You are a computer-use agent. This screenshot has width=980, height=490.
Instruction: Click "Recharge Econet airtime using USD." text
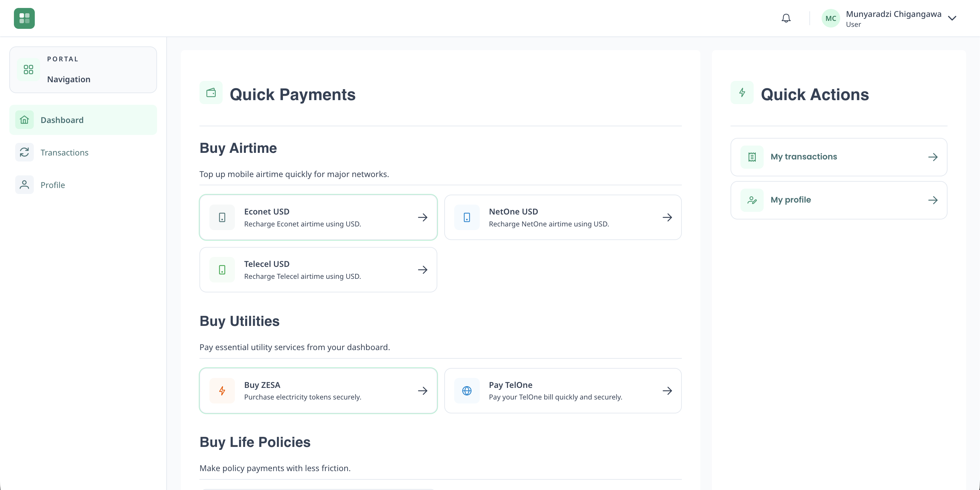(x=302, y=224)
